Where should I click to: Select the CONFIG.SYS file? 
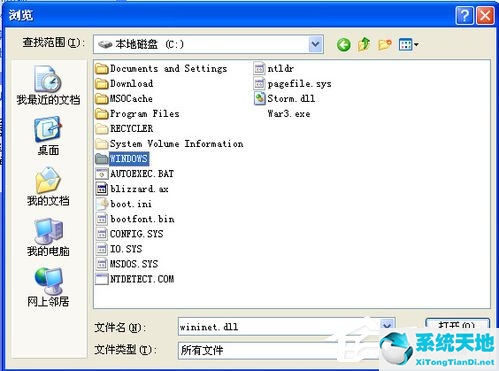pos(130,234)
